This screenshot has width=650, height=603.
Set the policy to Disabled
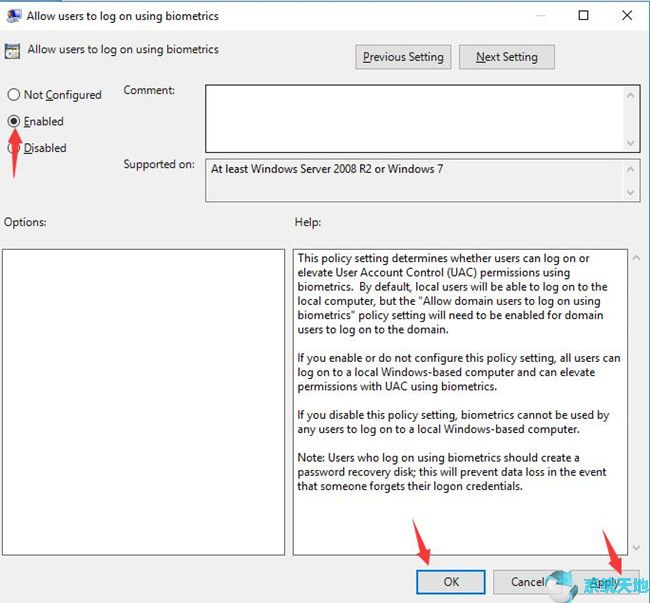[x=14, y=148]
